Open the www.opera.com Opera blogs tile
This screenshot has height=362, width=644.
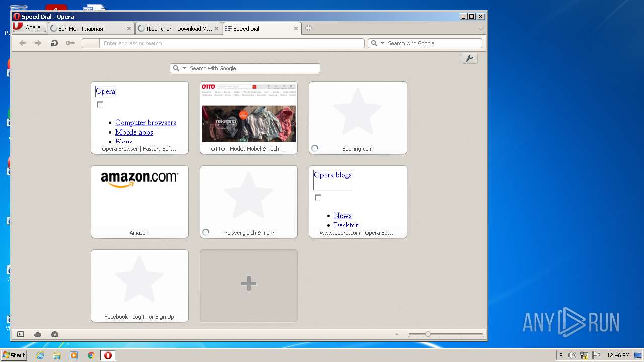[x=358, y=202]
